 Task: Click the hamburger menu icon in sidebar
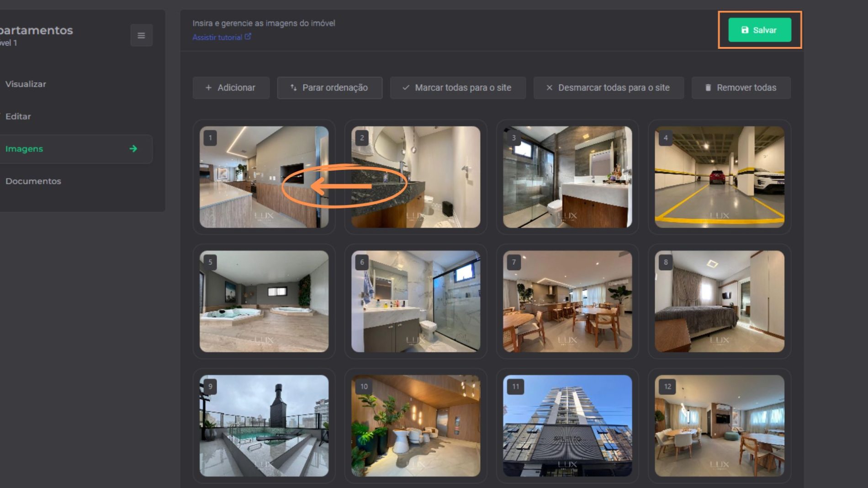[x=141, y=35]
